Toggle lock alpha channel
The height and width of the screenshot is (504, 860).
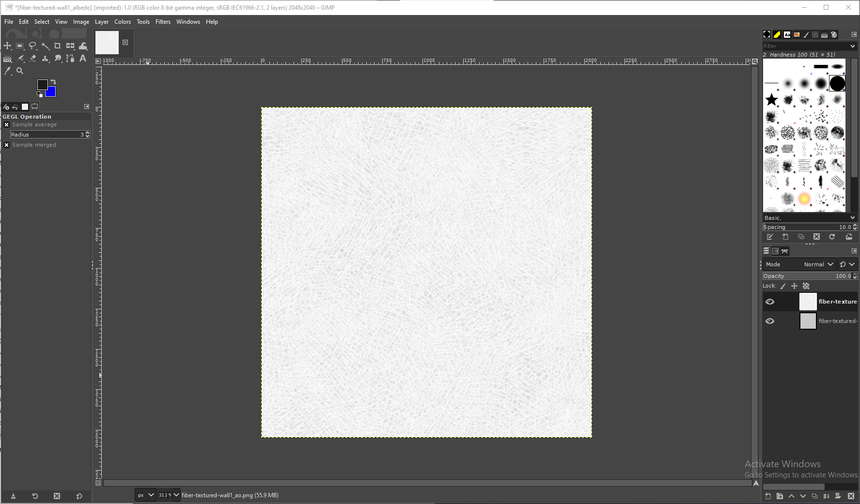click(806, 286)
